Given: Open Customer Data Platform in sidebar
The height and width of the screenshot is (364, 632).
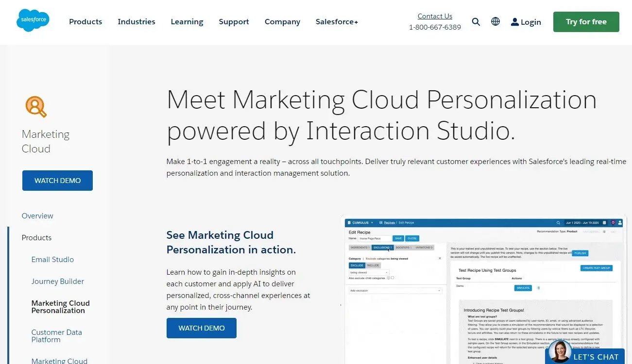Looking at the screenshot, I should click(x=56, y=336).
